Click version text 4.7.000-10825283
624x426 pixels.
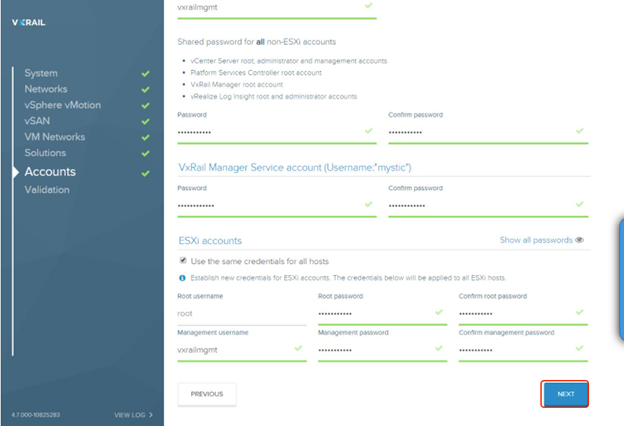click(x=36, y=415)
